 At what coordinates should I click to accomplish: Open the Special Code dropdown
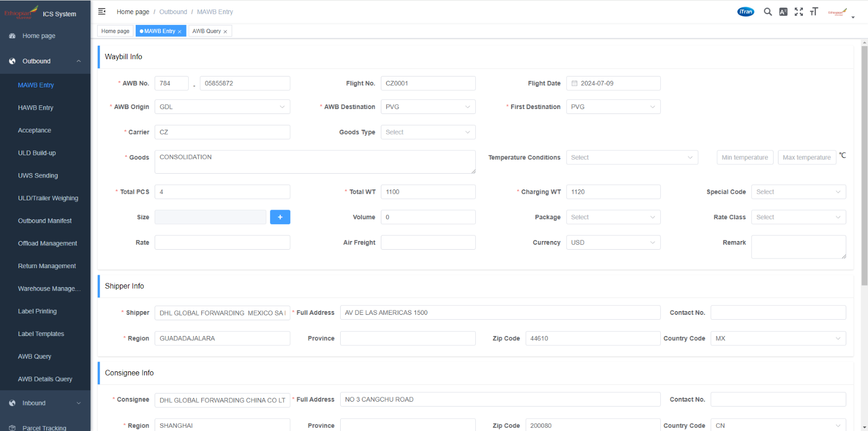click(799, 192)
